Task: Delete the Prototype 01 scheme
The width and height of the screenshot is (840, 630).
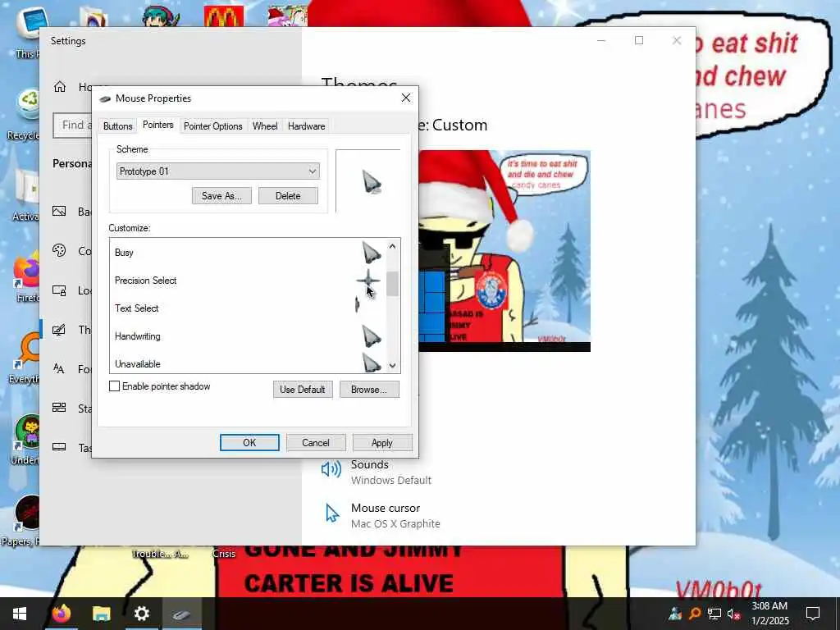Action: pyautogui.click(x=288, y=195)
